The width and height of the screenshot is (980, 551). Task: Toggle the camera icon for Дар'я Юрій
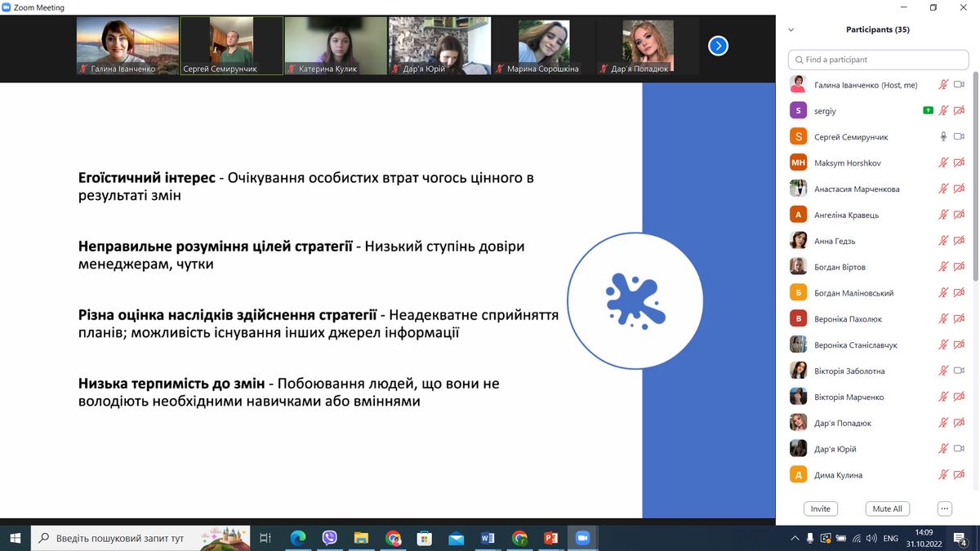point(959,449)
